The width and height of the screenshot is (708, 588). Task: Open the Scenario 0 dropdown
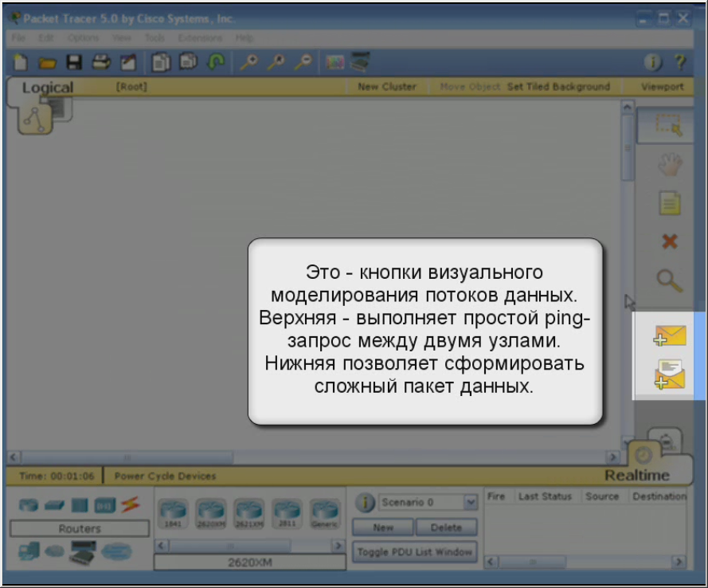[x=428, y=502]
